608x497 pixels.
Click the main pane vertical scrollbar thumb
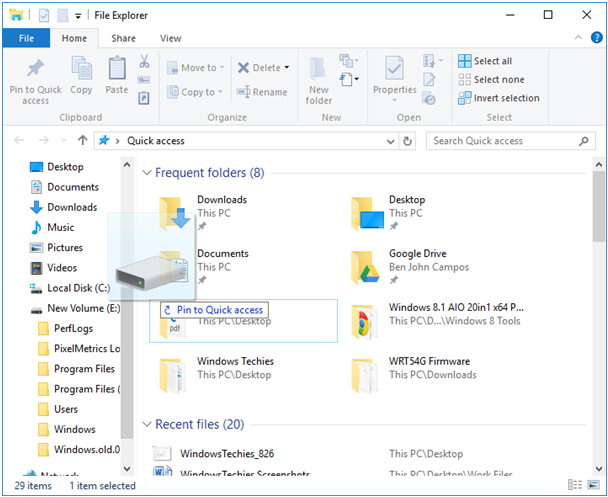point(599,207)
